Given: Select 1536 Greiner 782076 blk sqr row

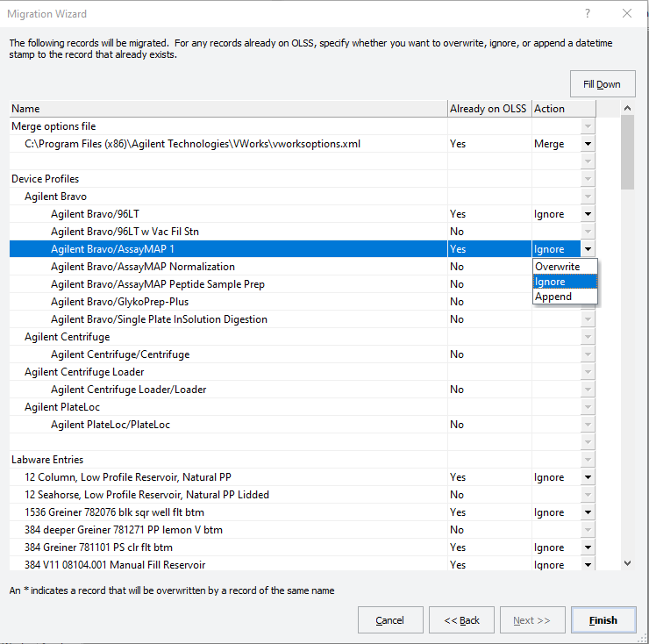Looking at the screenshot, I should tap(303, 512).
